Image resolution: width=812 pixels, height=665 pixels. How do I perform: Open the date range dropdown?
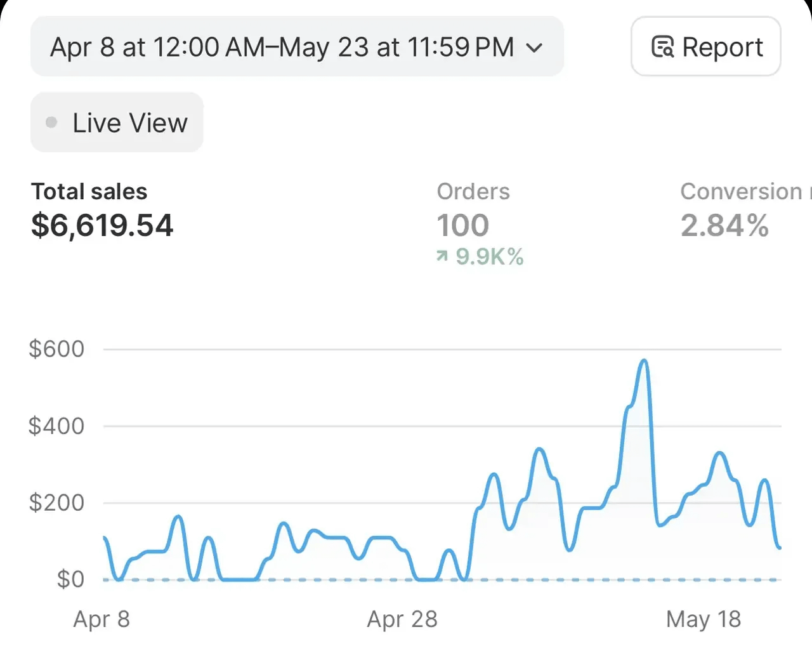(x=297, y=46)
